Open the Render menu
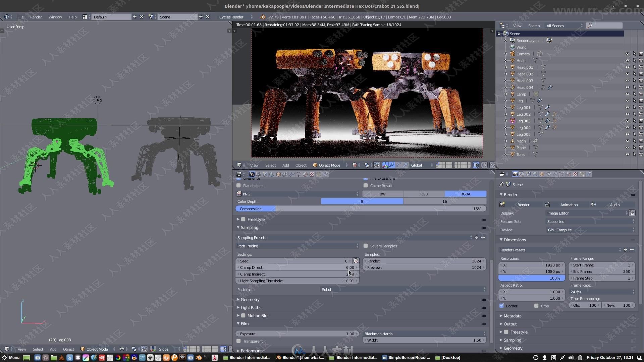The width and height of the screenshot is (644, 362). (36, 17)
